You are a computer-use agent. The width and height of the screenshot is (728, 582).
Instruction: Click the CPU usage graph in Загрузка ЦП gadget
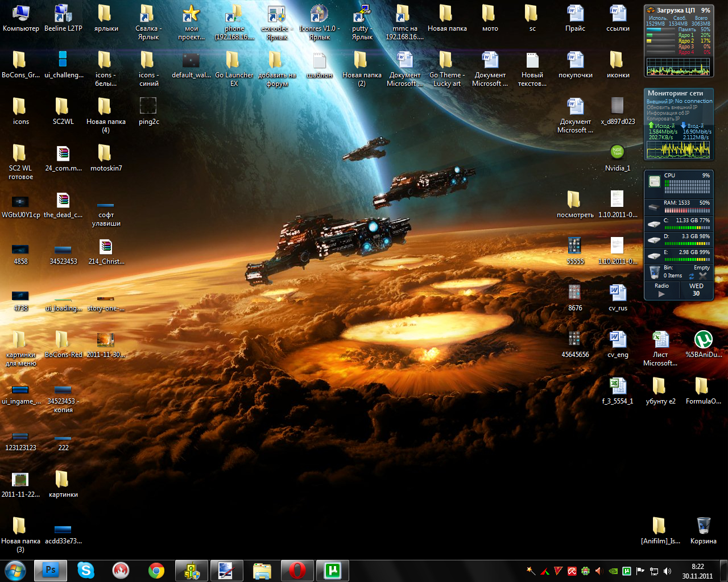[678, 66]
